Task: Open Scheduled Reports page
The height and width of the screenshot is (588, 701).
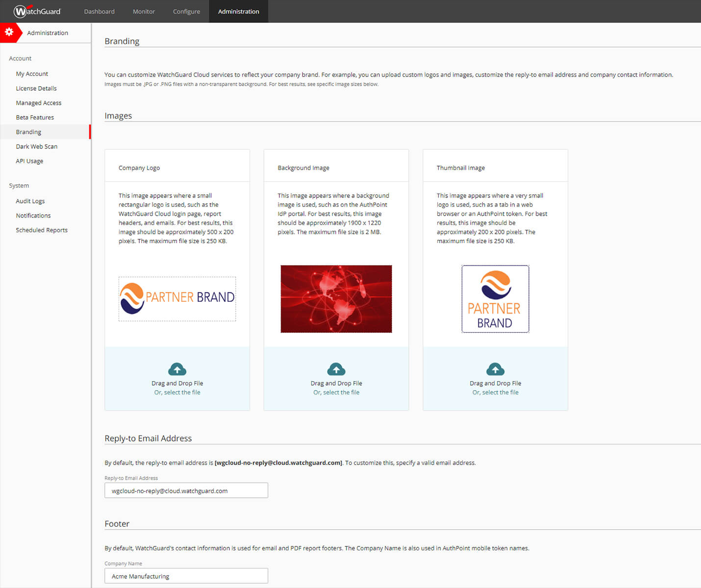Action: (x=42, y=230)
